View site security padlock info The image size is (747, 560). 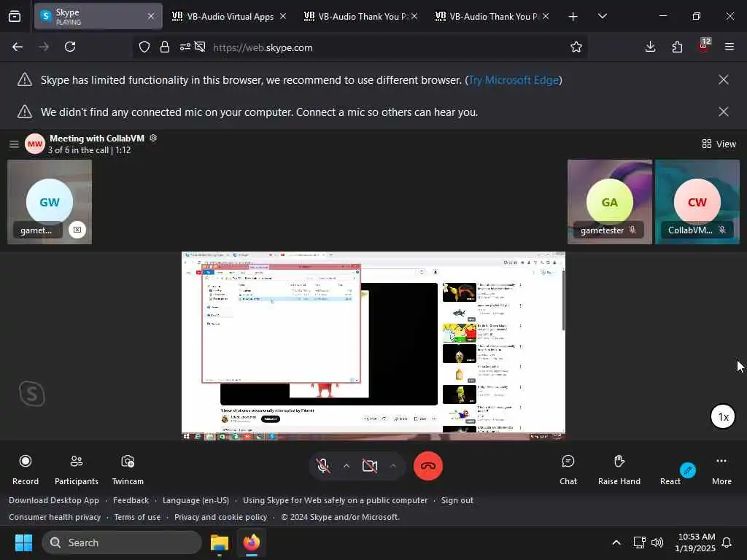click(x=165, y=47)
